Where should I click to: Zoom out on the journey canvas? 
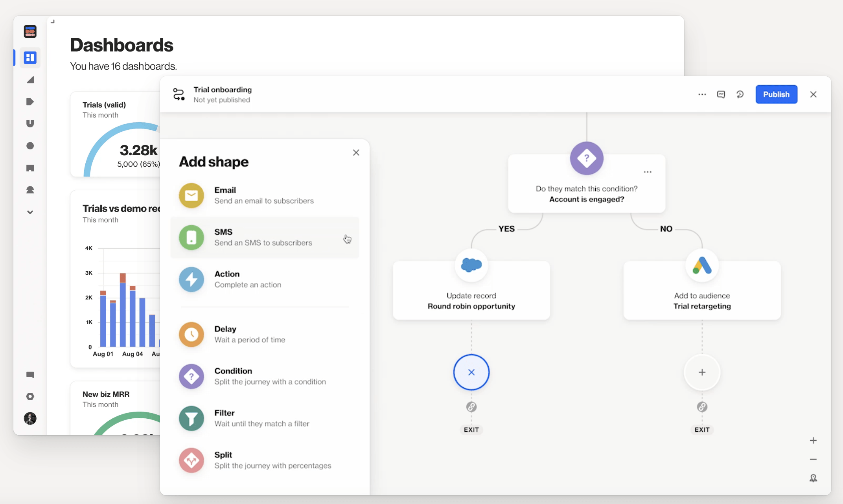pyautogui.click(x=813, y=459)
